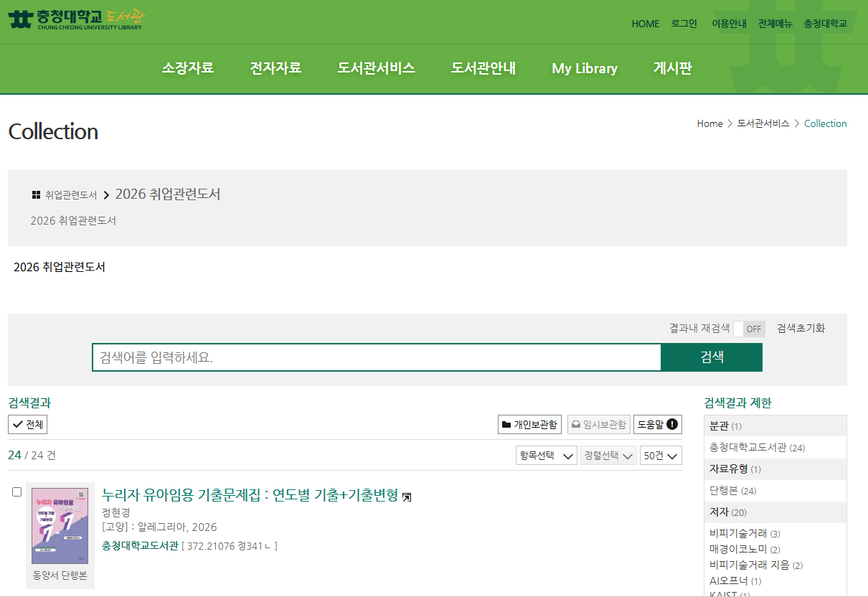Click the exclamation icon in 도움말 button
This screenshot has width=868, height=597.
[671, 424]
